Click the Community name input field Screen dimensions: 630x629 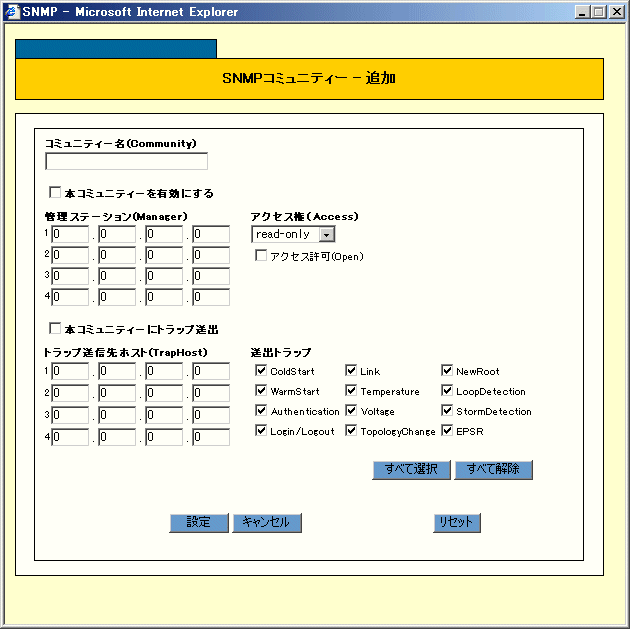(126, 161)
